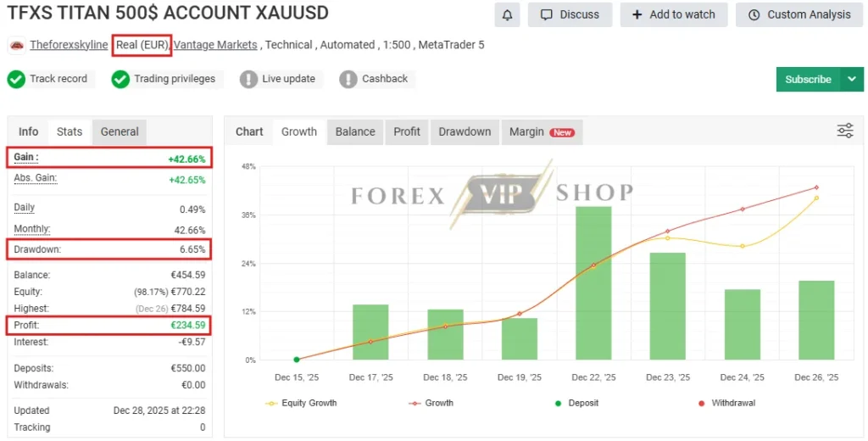868x441 pixels.
Task: Click the Live update warning icon
Action: (248, 79)
